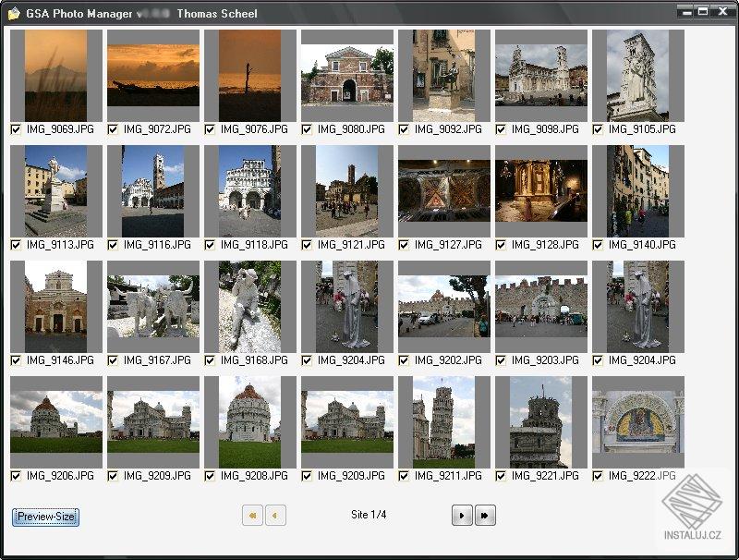Uncheck IMG_9069.JPG for deselection
The image size is (739, 560).
tap(16, 129)
